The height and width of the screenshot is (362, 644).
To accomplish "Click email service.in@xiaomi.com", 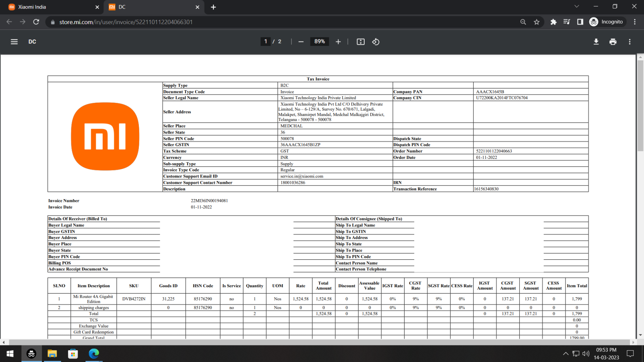I will tap(302, 176).
